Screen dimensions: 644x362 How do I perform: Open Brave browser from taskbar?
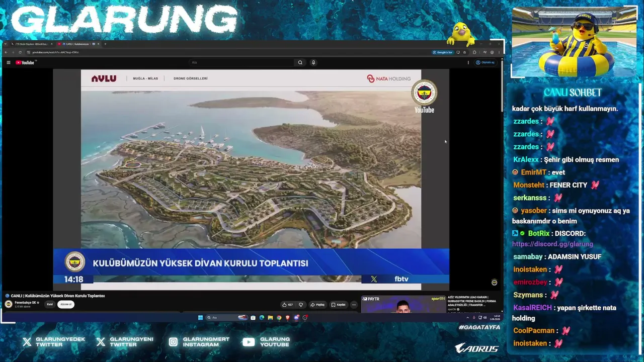tap(287, 318)
